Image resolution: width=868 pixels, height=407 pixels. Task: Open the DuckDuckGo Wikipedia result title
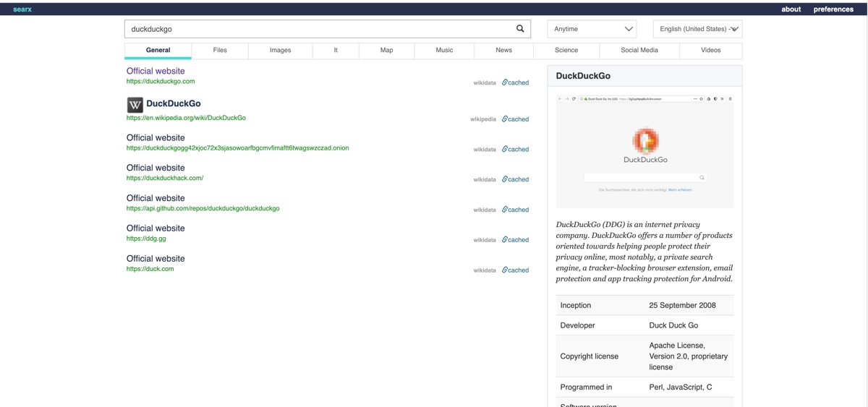tap(174, 103)
